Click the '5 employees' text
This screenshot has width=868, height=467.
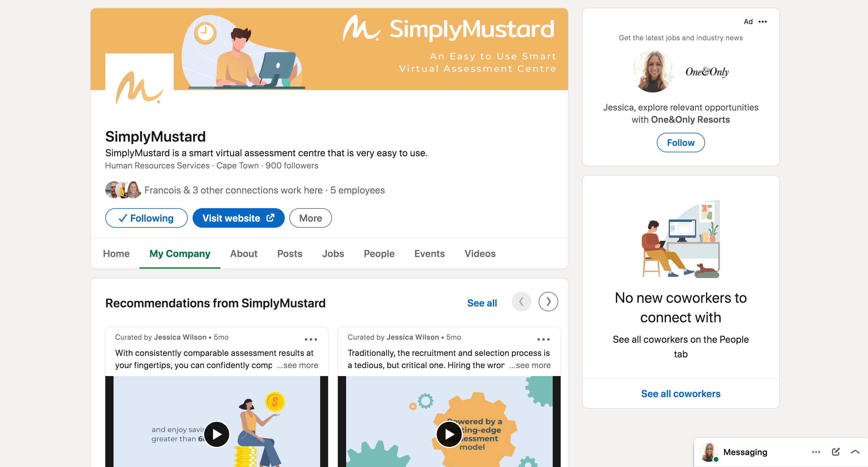point(357,190)
